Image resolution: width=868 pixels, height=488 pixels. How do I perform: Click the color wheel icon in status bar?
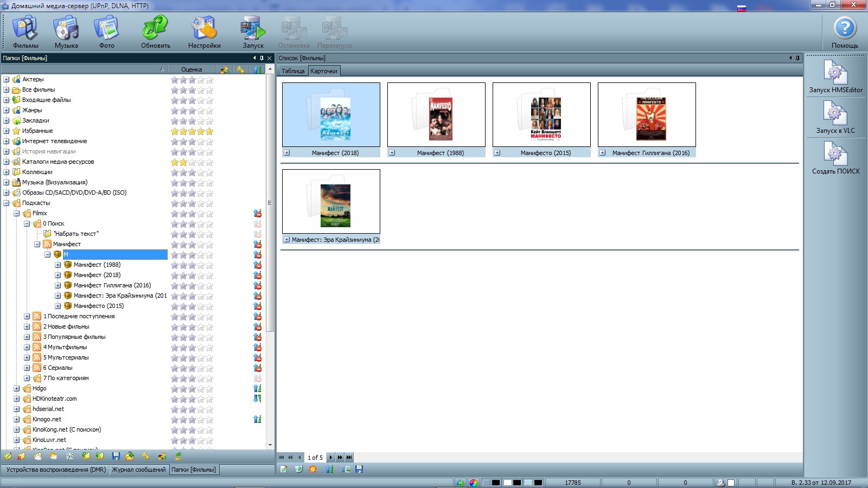pos(474,483)
